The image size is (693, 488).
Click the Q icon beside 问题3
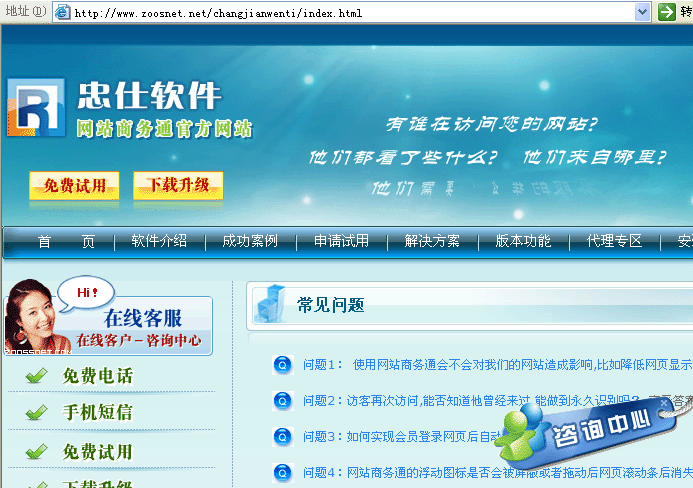282,437
